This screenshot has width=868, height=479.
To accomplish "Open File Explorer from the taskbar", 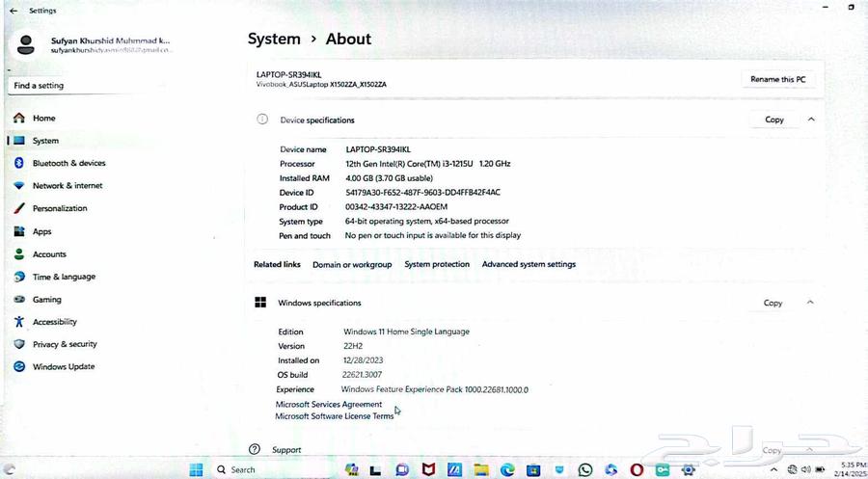I will (x=481, y=469).
